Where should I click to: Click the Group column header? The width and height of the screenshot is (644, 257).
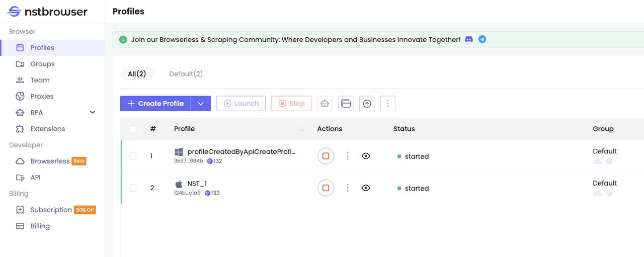[x=603, y=129]
